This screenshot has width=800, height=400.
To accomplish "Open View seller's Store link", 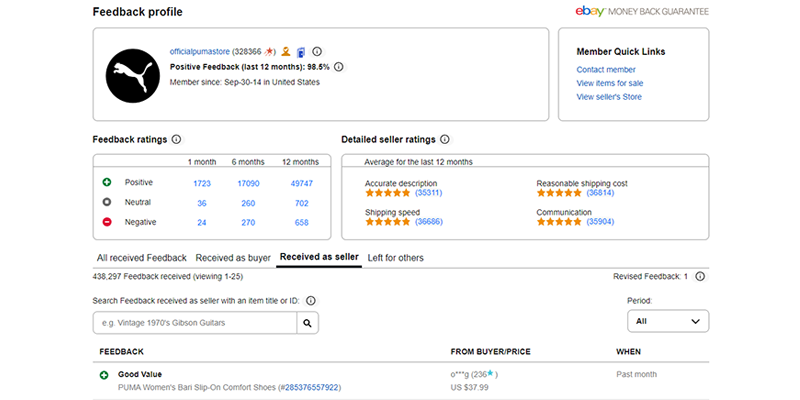I will [x=609, y=97].
